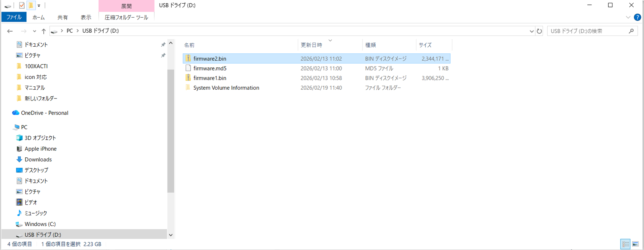Select firmware.md5 file in list

coord(210,68)
